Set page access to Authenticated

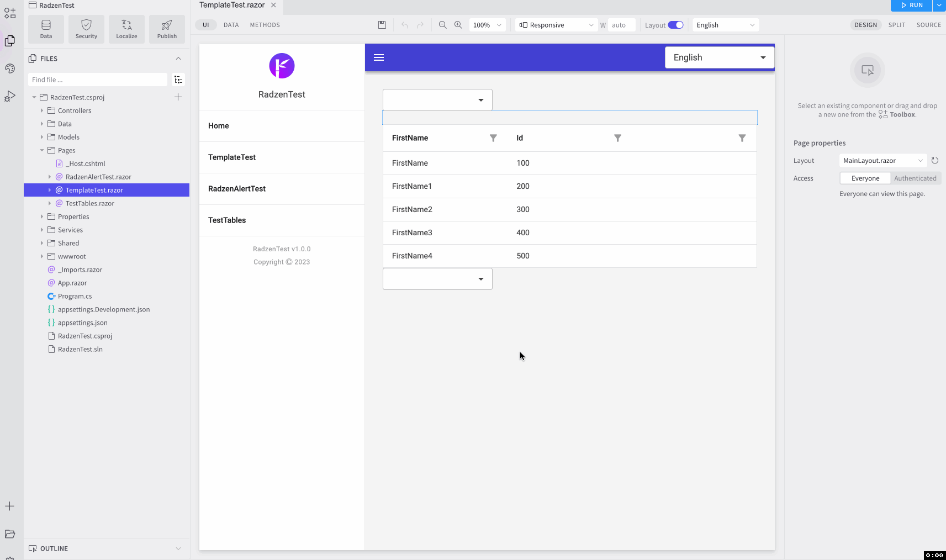click(x=915, y=178)
